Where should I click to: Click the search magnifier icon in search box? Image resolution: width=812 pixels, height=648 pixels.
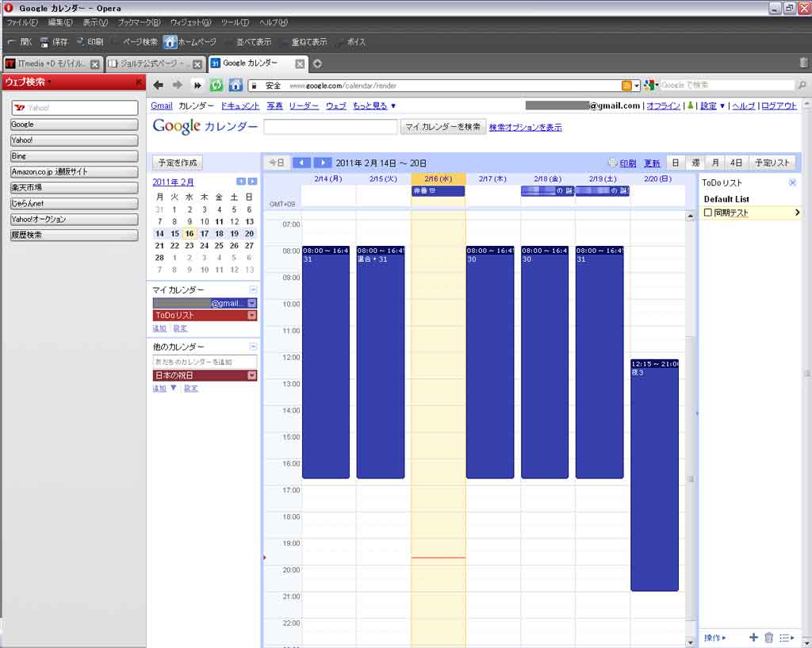coord(802,85)
